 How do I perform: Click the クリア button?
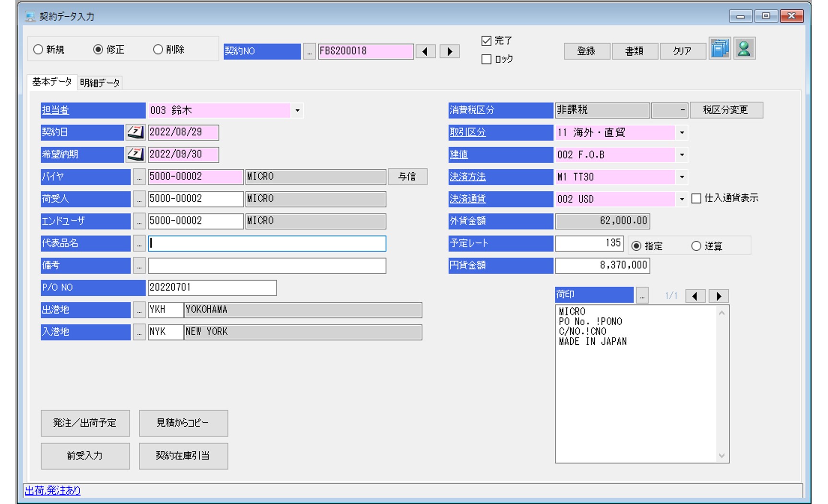683,51
